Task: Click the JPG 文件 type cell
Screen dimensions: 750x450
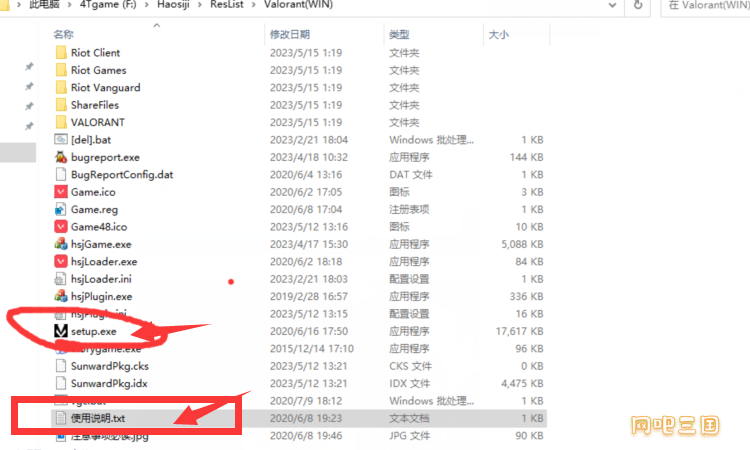Action: click(409, 436)
